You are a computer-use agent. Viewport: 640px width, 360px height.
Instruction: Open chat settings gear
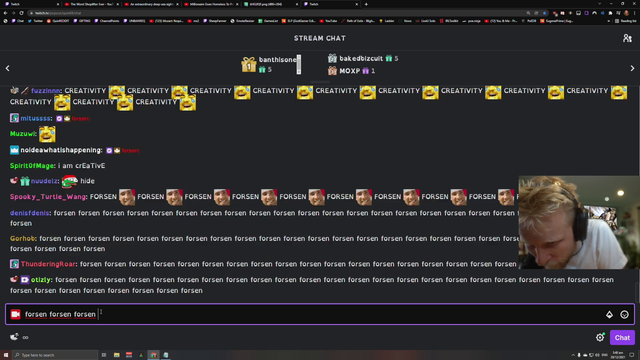[600, 337]
